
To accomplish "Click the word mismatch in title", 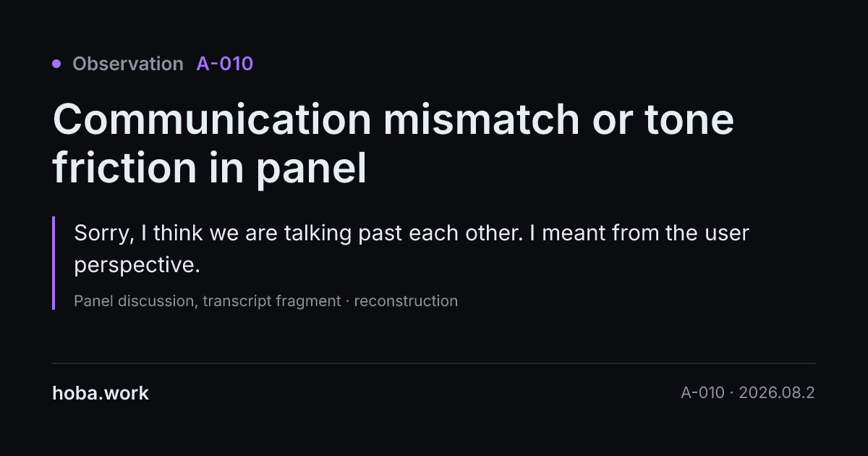I will coord(482,120).
